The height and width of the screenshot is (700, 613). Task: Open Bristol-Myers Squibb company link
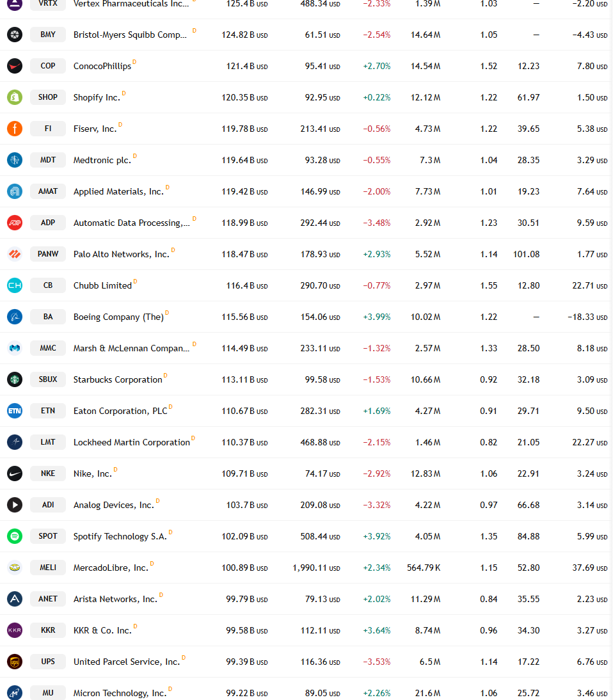click(130, 35)
